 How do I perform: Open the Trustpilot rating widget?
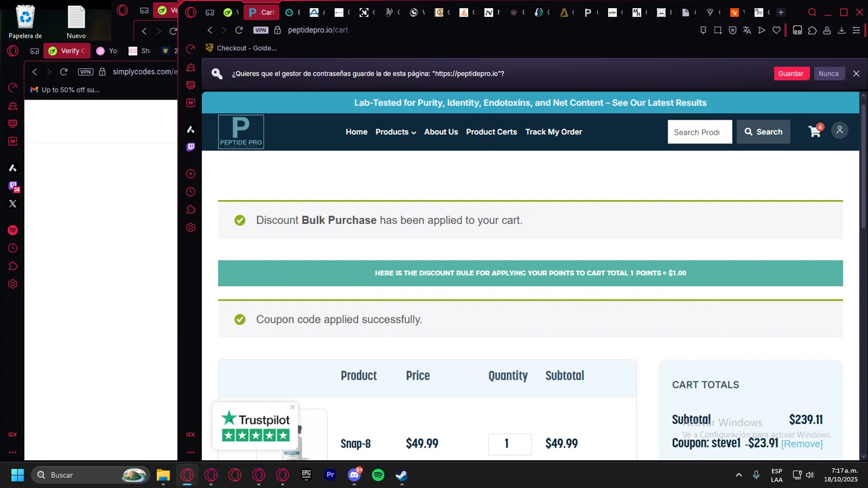(x=255, y=427)
